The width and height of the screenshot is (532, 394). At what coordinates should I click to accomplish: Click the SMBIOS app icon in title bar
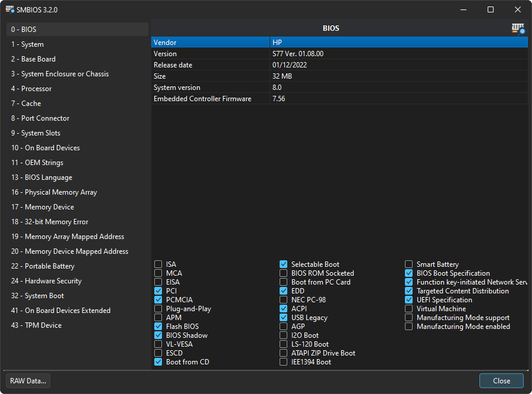point(10,9)
